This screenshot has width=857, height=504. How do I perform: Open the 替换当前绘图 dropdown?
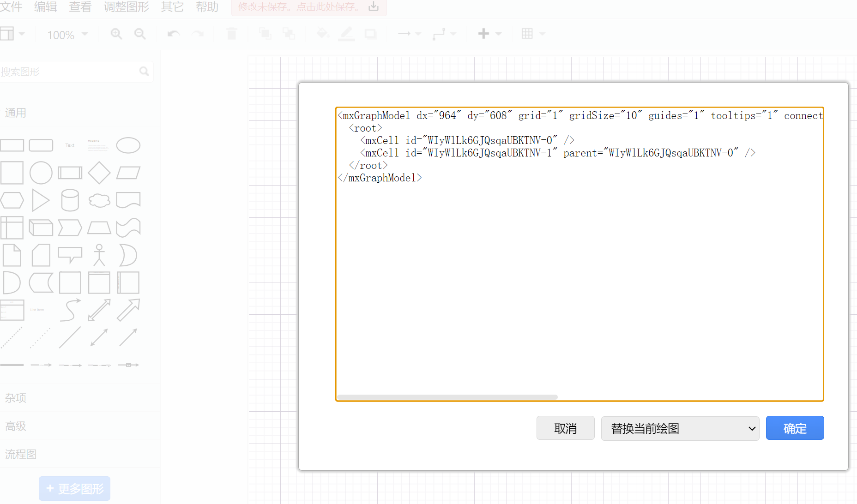(680, 428)
